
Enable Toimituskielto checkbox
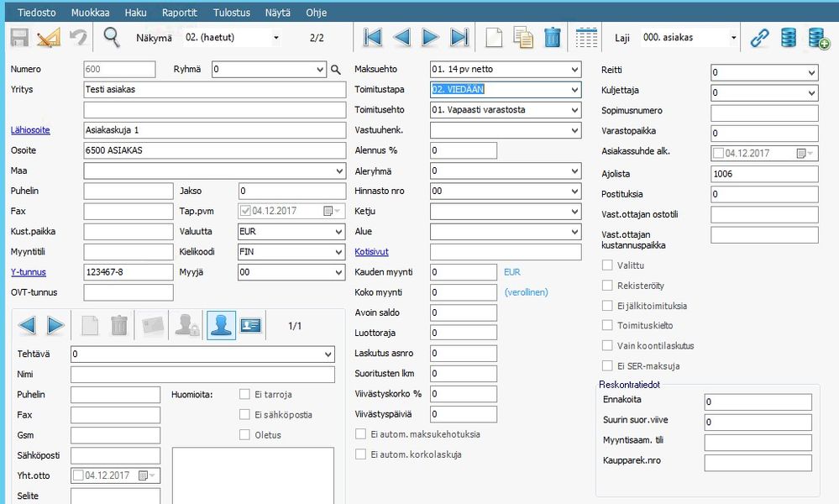point(607,325)
